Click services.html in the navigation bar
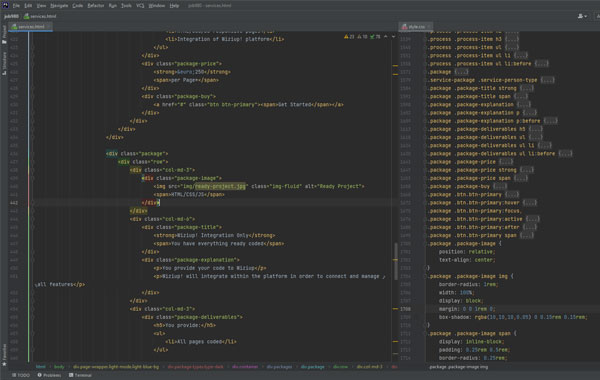 click(x=41, y=16)
